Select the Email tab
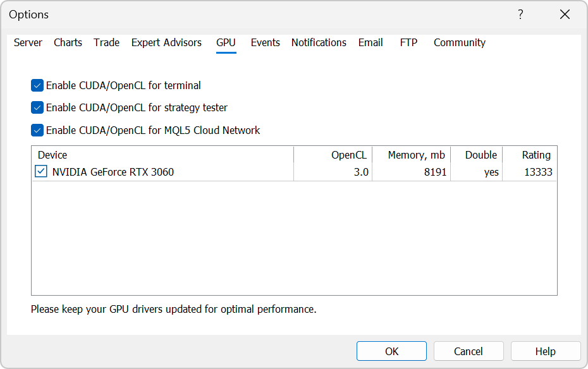Screen dimensions: 588x369 point(371,42)
